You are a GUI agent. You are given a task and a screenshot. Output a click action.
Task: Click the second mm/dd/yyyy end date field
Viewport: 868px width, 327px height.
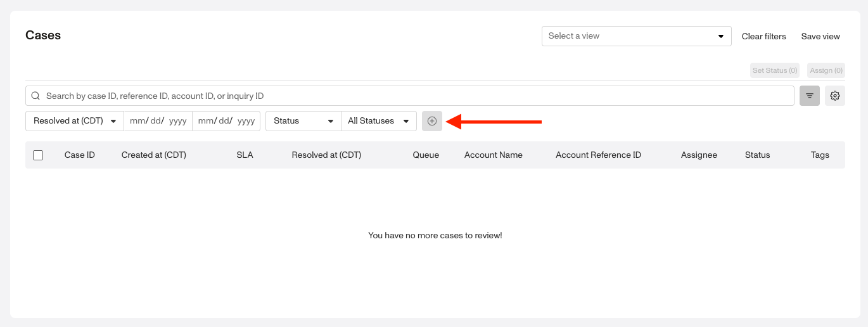226,121
